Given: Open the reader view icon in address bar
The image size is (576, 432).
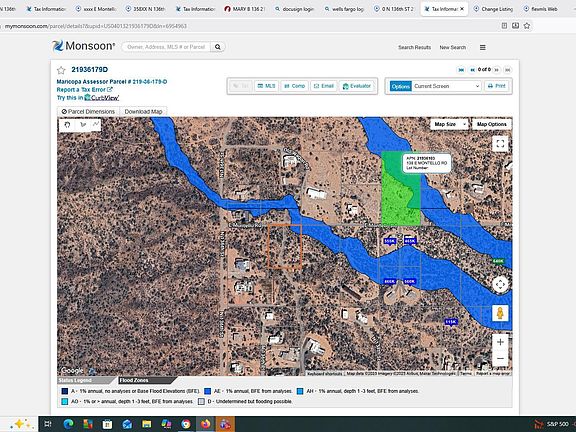Looking at the screenshot, I should 504,26.
